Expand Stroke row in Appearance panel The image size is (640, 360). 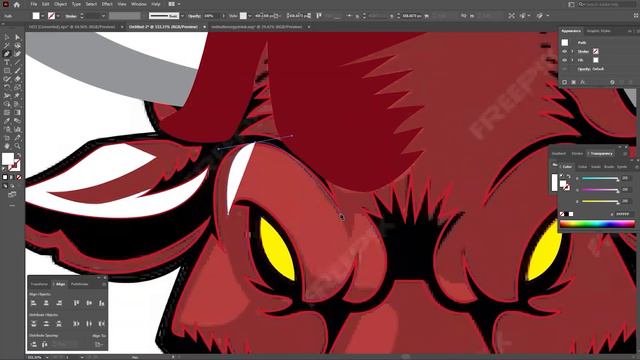pos(572,51)
